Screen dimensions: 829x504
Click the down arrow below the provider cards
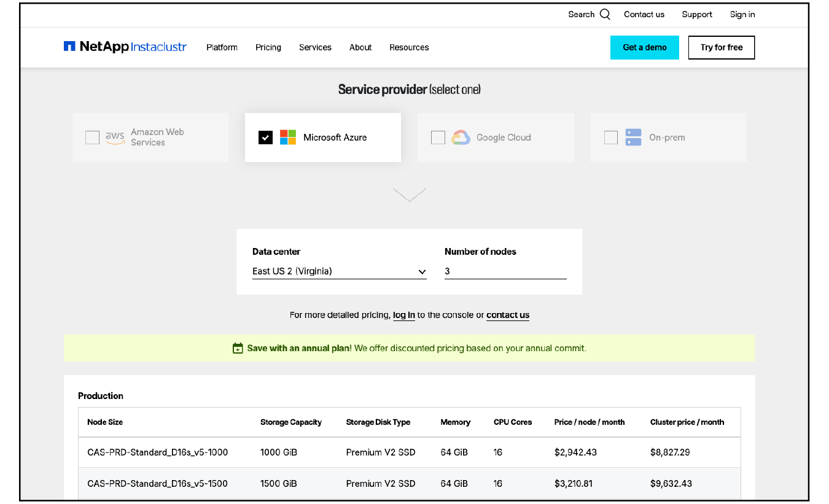tap(410, 193)
